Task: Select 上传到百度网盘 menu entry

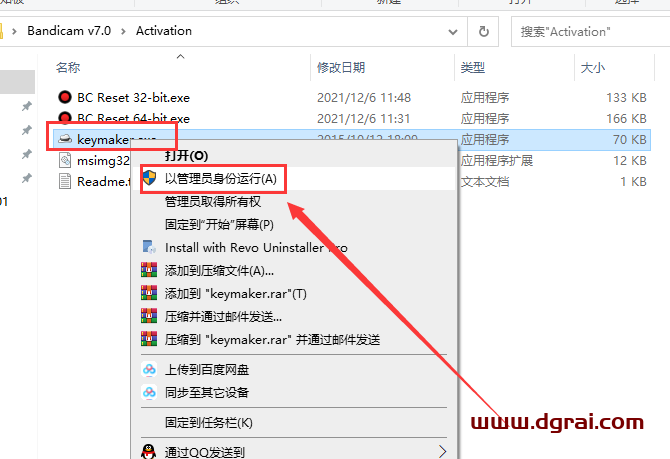Action: tap(207, 370)
